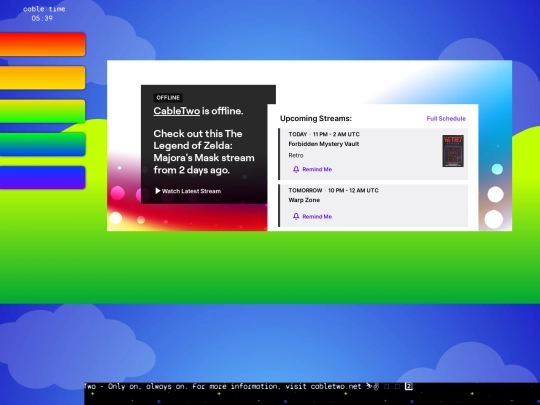Click the boxed 2 icon in ticker
This screenshot has width=540, height=405.
pyautogui.click(x=408, y=386)
